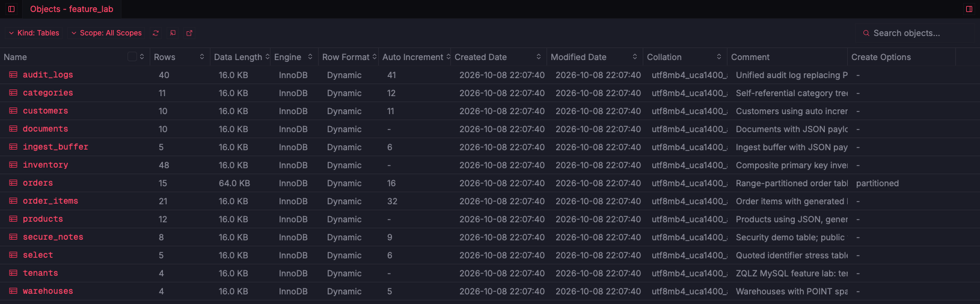Click the search magnifier icon

(x=866, y=33)
